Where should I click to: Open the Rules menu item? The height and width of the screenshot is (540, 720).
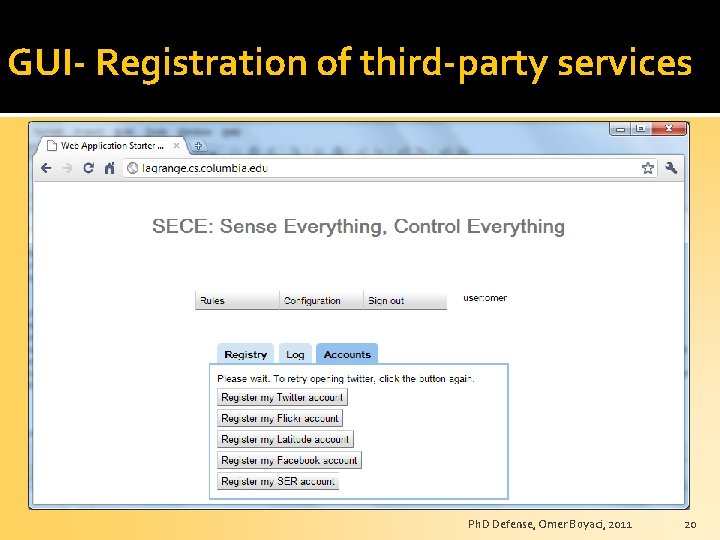237,300
